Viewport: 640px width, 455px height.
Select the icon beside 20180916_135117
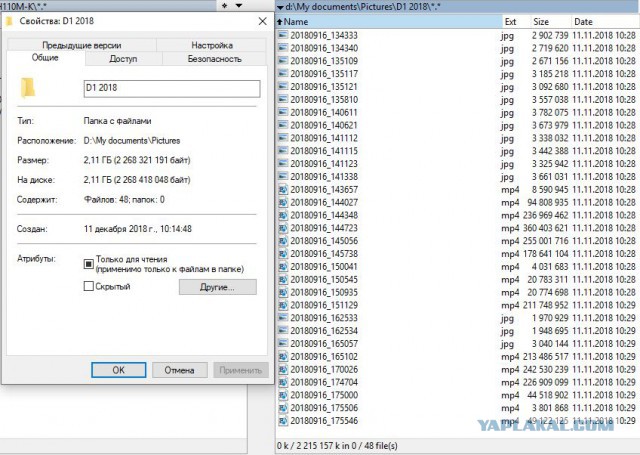[283, 74]
